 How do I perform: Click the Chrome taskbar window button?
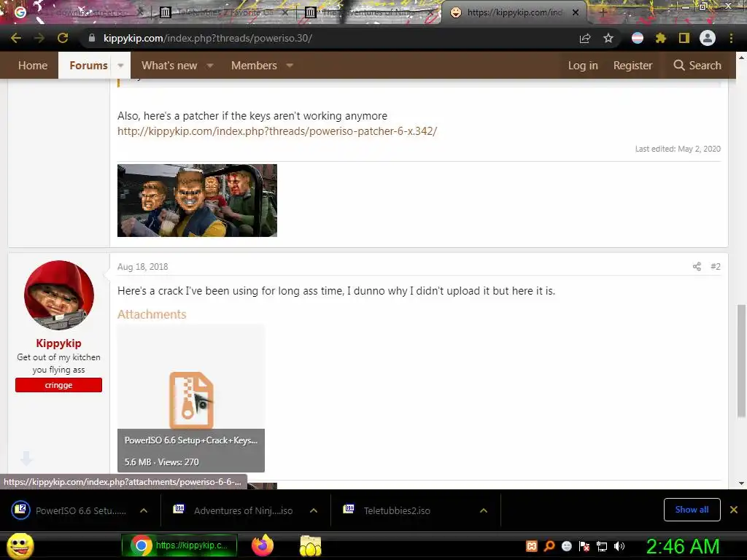[x=179, y=545]
